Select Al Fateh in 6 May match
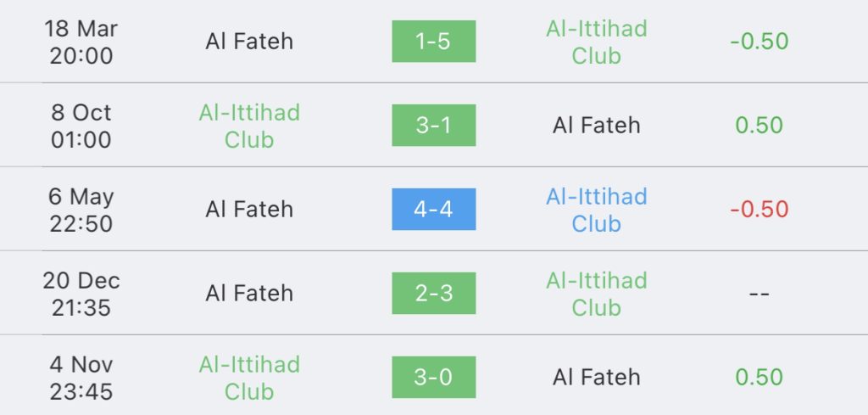This screenshot has width=868, height=415. tap(249, 210)
